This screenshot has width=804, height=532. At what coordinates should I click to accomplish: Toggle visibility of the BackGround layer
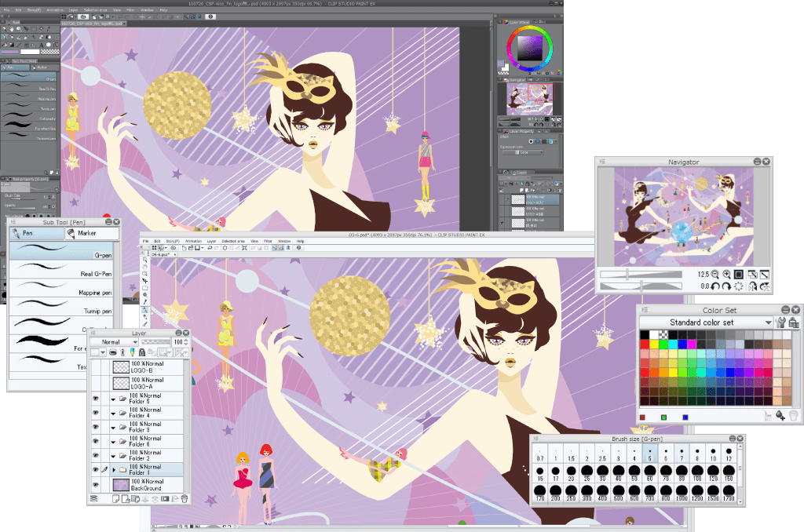click(x=96, y=484)
